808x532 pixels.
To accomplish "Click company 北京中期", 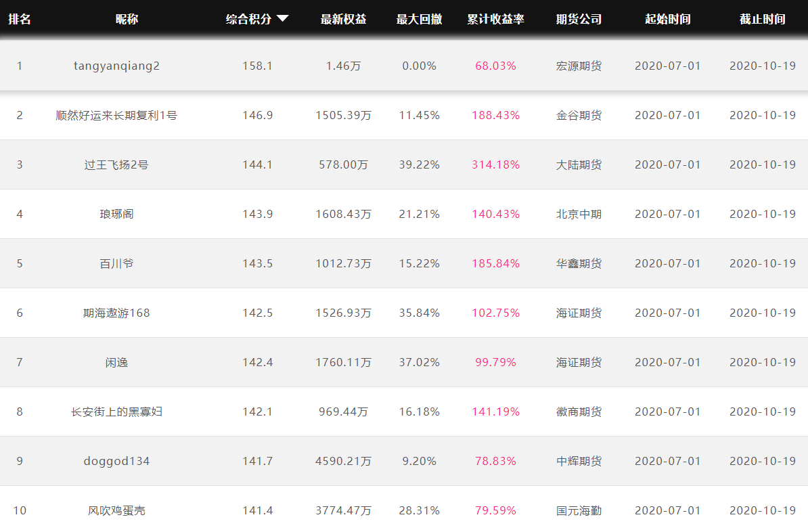I will pyautogui.click(x=579, y=214).
